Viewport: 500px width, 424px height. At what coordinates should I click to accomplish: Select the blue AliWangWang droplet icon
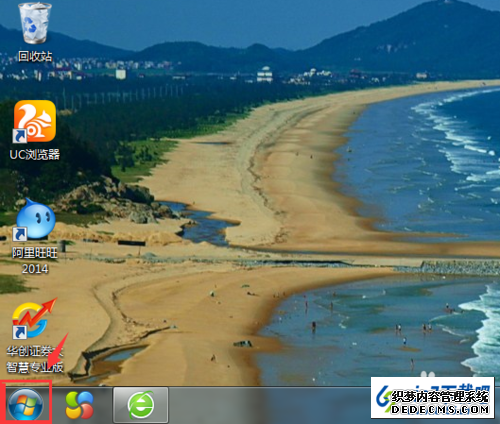pos(35,219)
